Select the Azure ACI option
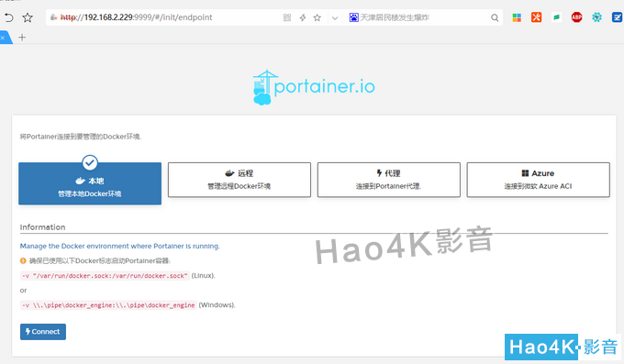 tap(538, 180)
